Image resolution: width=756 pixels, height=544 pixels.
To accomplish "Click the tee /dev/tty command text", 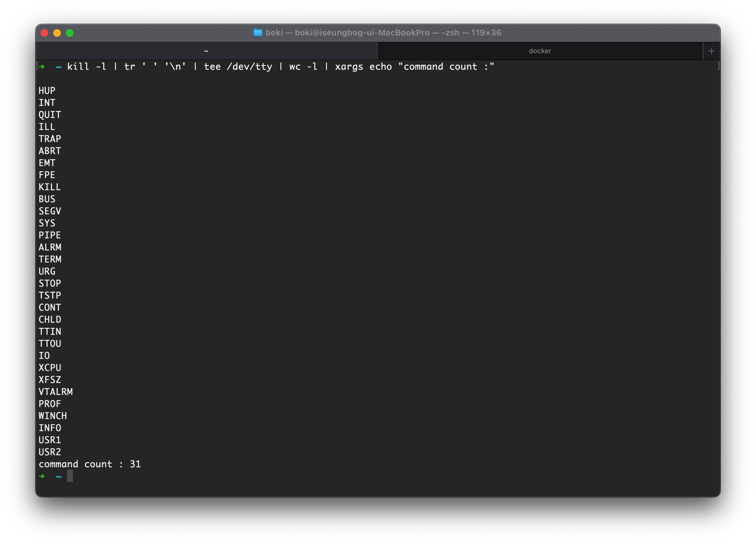I will point(238,67).
